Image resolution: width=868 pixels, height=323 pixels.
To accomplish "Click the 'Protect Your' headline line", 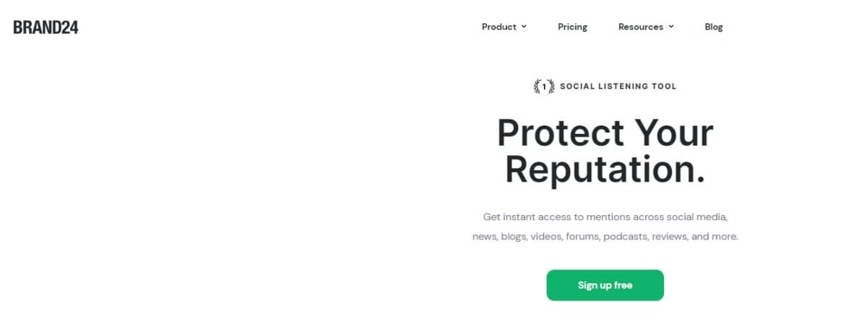I will (x=605, y=133).
